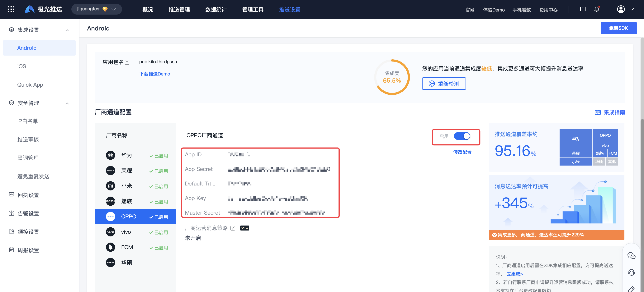Click the 荣耀 coverage chart block
Viewport: 644px width, 292px height.
click(x=575, y=153)
